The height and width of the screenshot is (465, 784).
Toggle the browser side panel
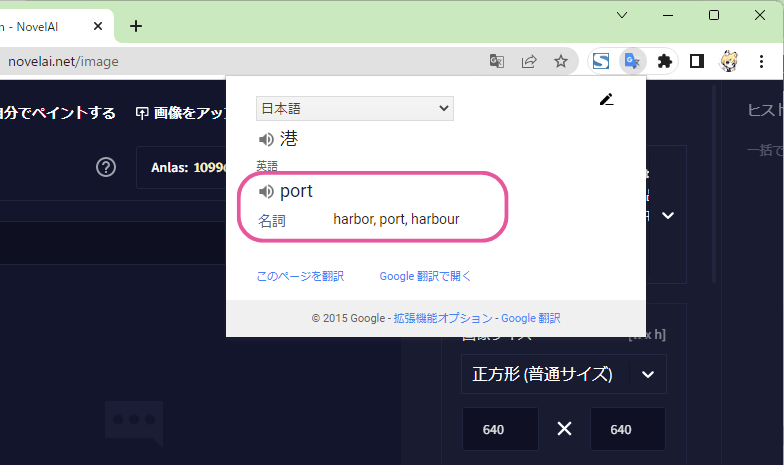696,62
